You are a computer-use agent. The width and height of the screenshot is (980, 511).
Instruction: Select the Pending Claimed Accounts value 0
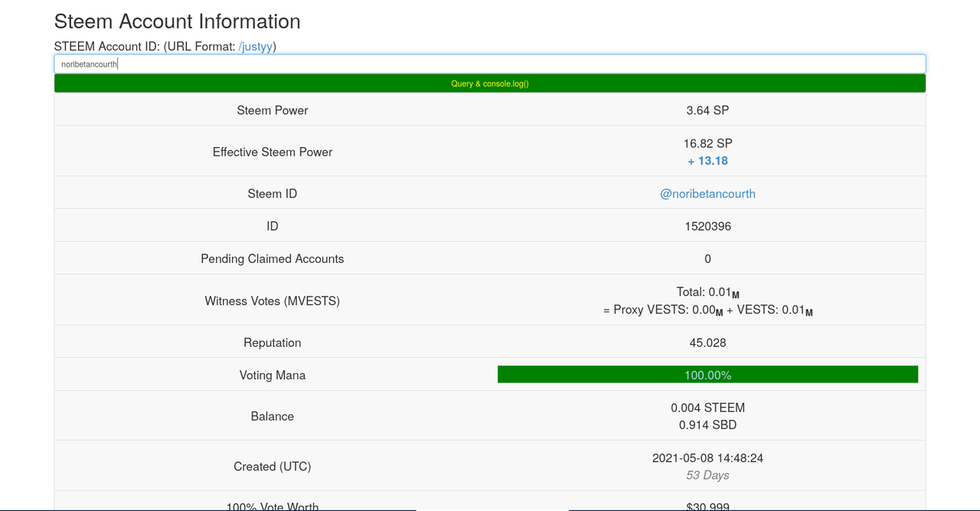707,259
